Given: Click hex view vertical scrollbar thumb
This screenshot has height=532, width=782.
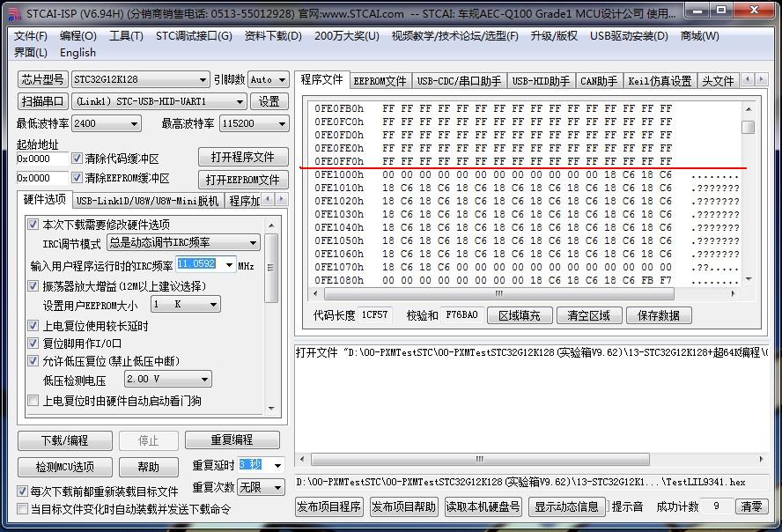Looking at the screenshot, I should click(x=748, y=127).
